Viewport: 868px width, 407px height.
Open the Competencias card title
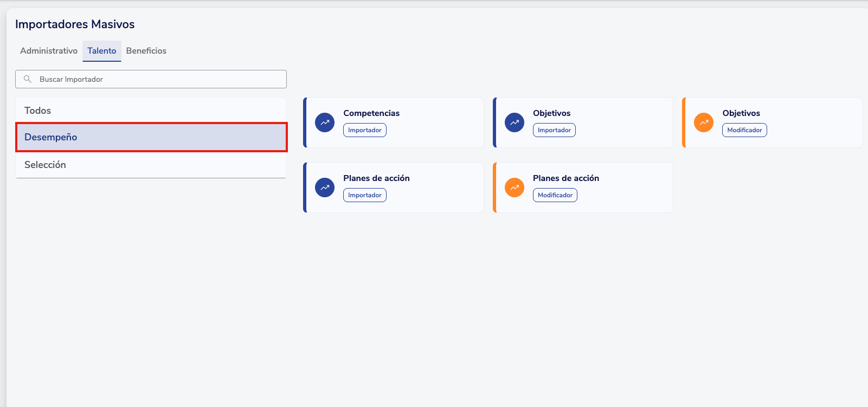371,113
